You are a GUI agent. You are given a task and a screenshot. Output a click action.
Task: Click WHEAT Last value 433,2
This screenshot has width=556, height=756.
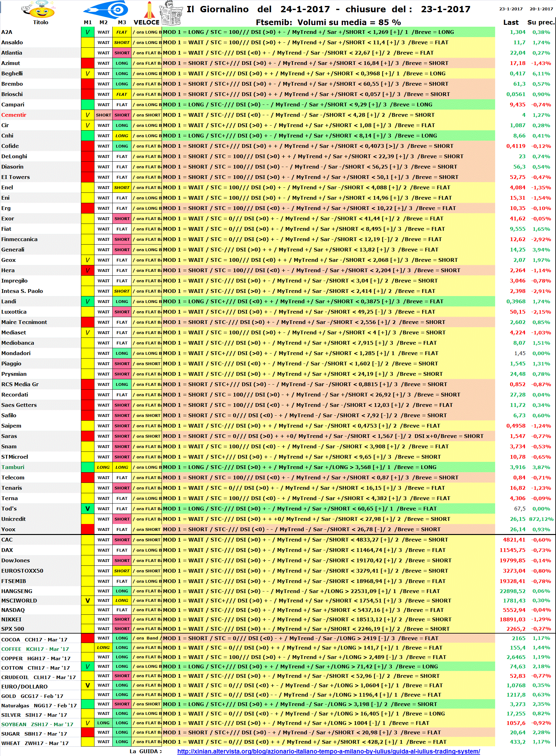(518, 742)
